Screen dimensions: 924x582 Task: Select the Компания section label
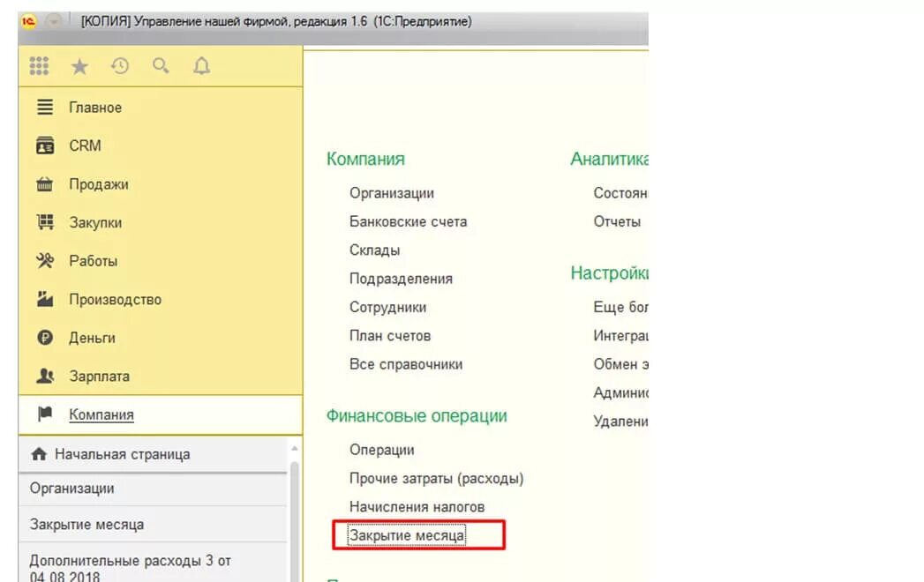[x=101, y=414]
